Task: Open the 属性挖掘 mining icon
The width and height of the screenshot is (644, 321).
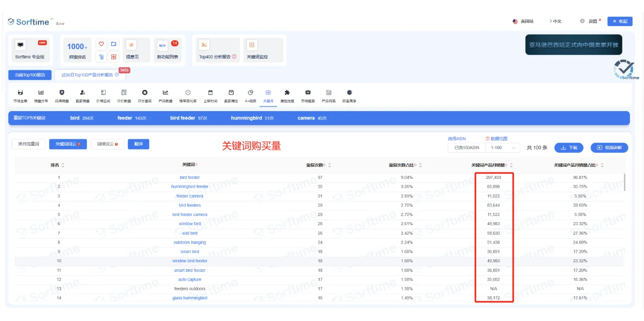Action: coord(287,95)
